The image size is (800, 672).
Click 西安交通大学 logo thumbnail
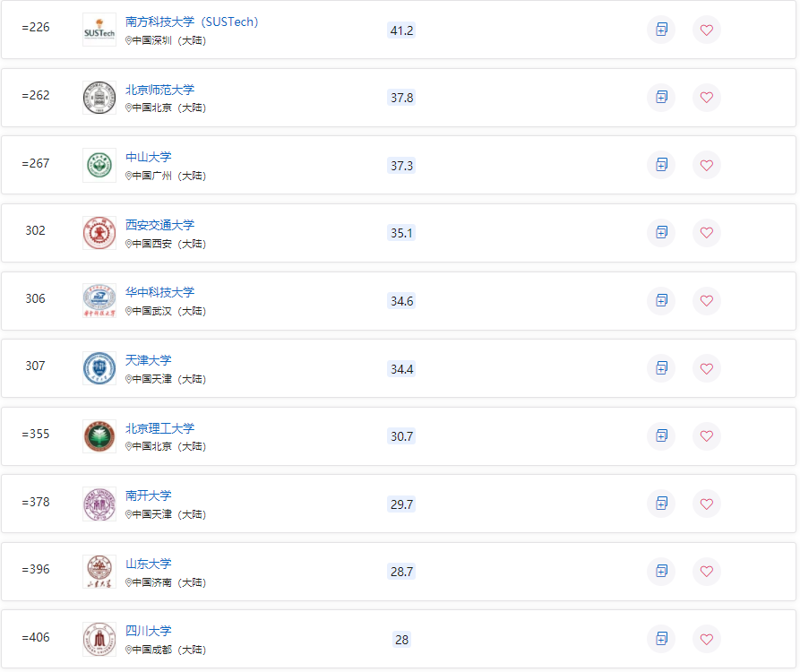99,233
